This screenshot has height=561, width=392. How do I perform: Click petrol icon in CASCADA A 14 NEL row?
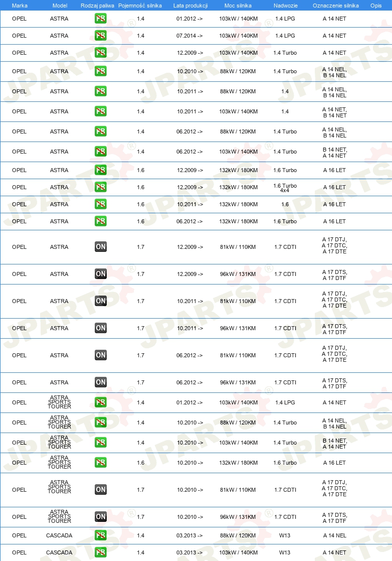[x=100, y=535]
